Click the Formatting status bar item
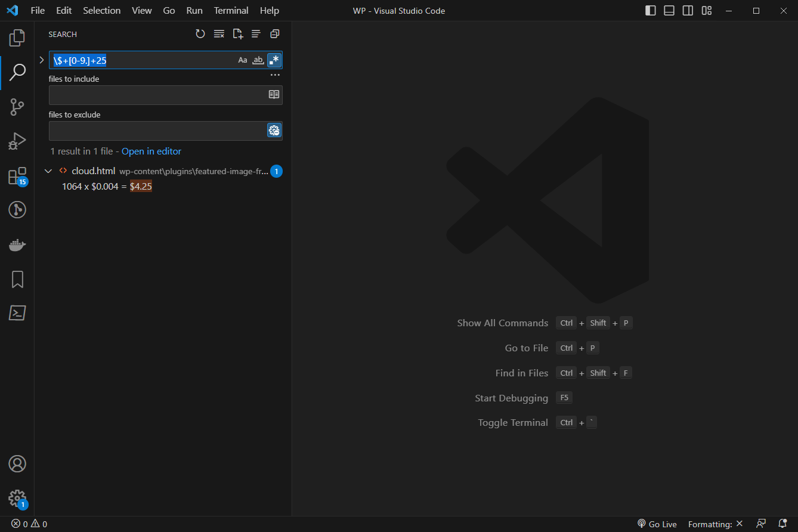Viewport: 798px width, 532px height. [x=715, y=524]
